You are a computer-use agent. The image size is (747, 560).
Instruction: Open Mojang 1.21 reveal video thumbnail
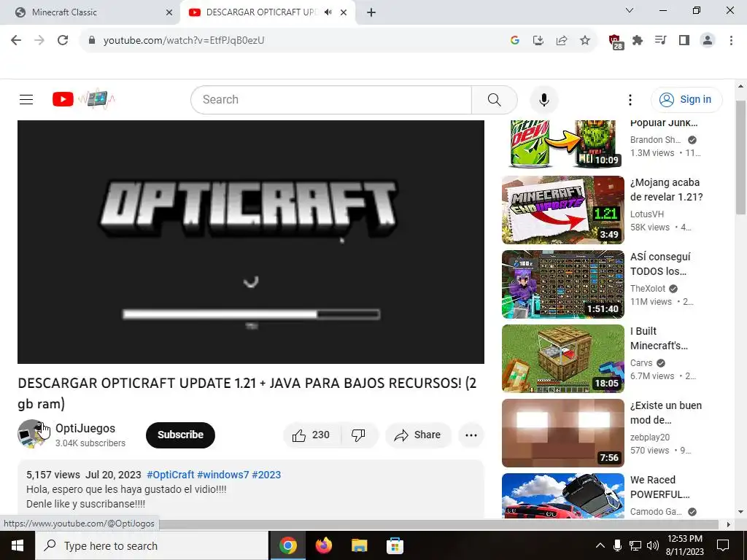click(562, 210)
